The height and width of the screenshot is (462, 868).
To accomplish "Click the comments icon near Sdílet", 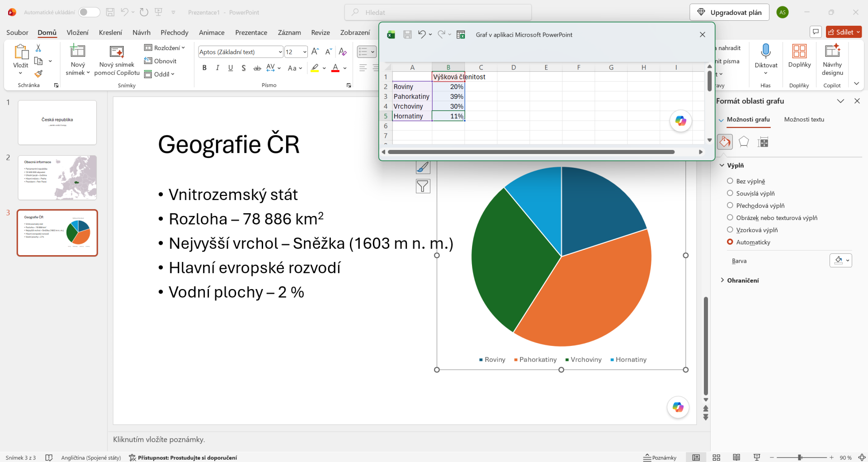I will click(816, 32).
